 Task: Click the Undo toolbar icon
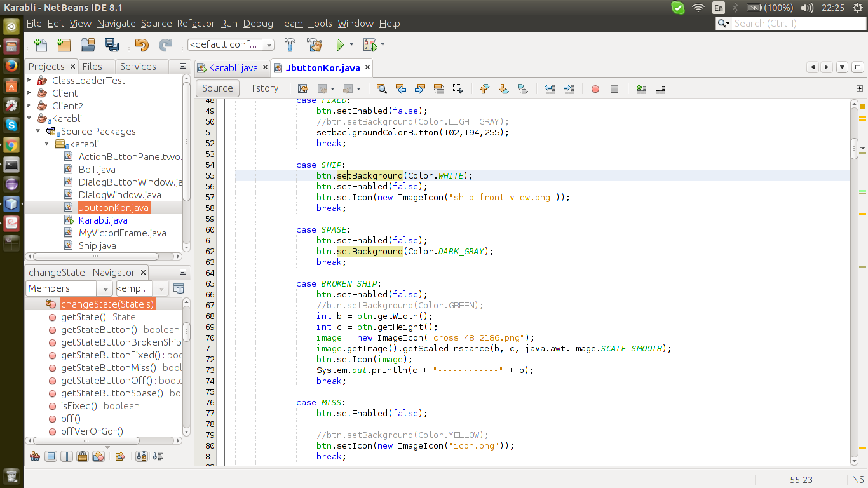click(142, 45)
